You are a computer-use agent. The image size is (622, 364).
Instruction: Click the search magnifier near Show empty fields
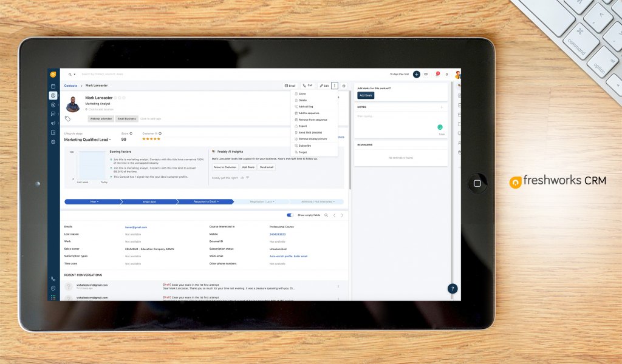click(326, 215)
